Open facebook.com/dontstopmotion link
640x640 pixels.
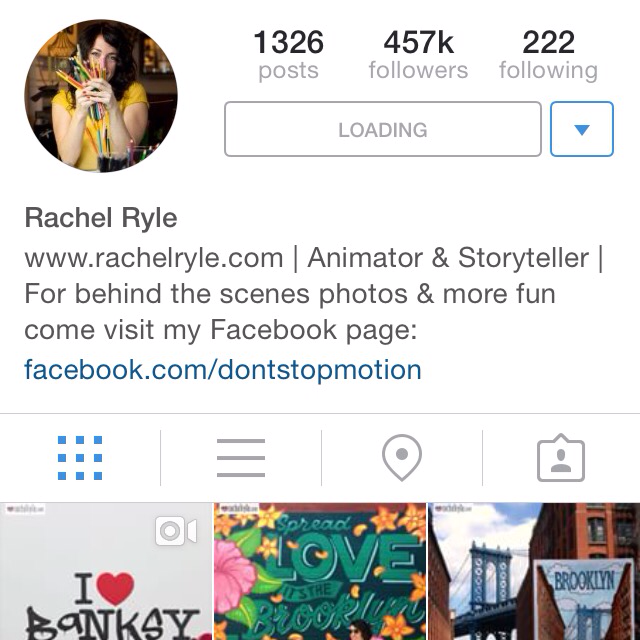[x=223, y=370]
